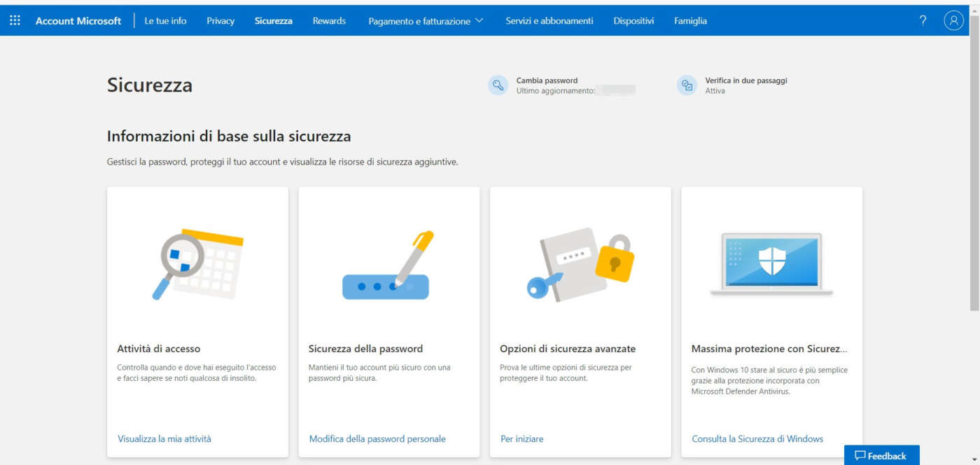This screenshot has width=980, height=465.
Task: Go to the Privacy tab
Action: (x=220, y=21)
